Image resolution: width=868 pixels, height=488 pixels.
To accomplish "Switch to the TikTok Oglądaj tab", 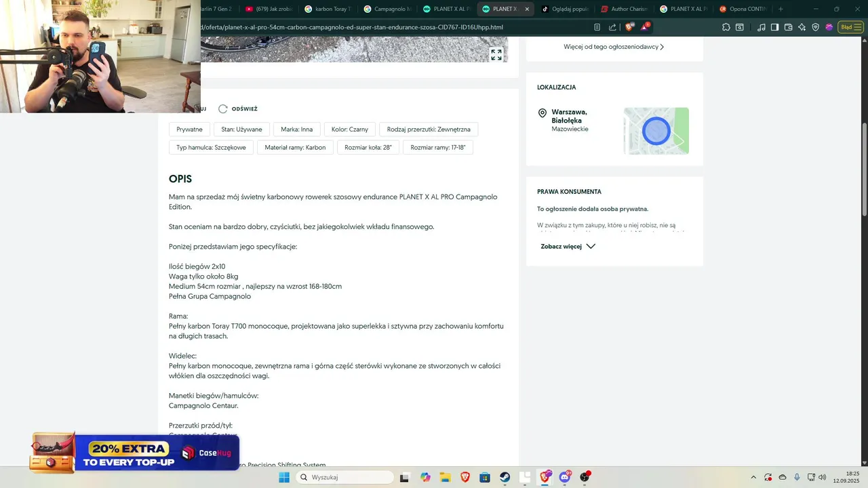I will (x=564, y=9).
